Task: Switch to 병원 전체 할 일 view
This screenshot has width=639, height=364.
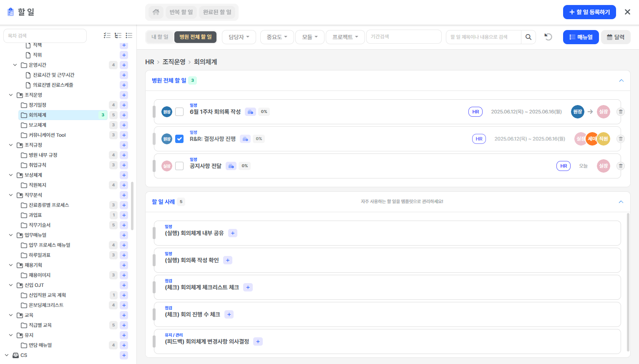Action: (x=196, y=37)
